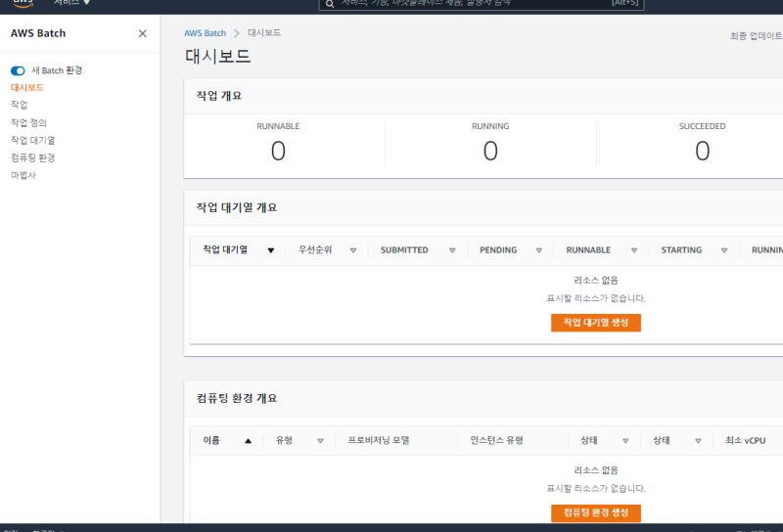Sort by 작업 대기열 column arrow

click(271, 250)
